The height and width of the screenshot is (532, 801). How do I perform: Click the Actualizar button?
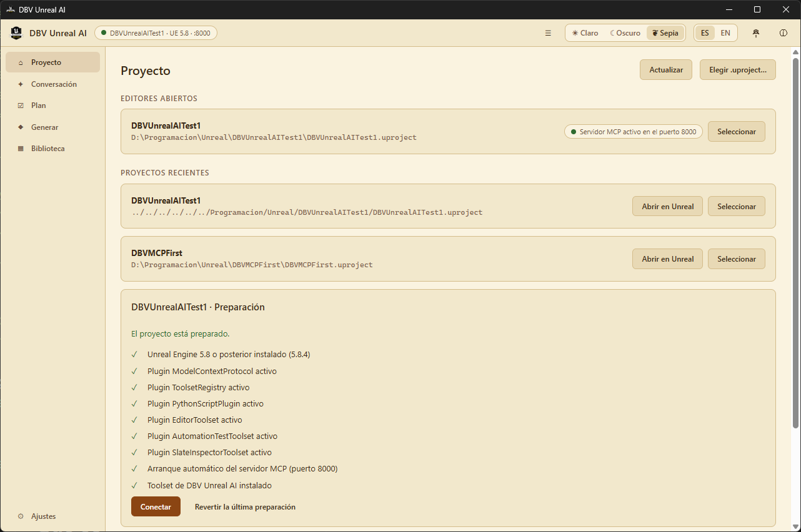[x=666, y=70]
